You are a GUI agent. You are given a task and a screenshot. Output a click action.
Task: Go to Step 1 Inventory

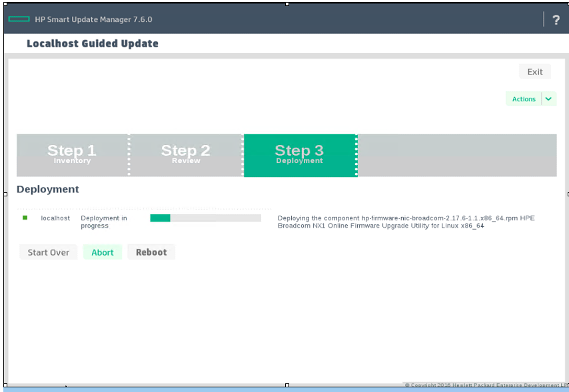click(x=72, y=155)
